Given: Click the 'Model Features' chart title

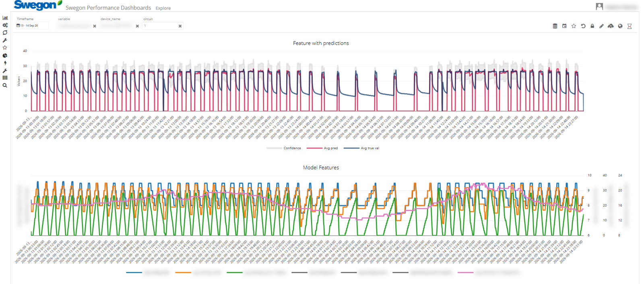Looking at the screenshot, I should pos(321,167).
